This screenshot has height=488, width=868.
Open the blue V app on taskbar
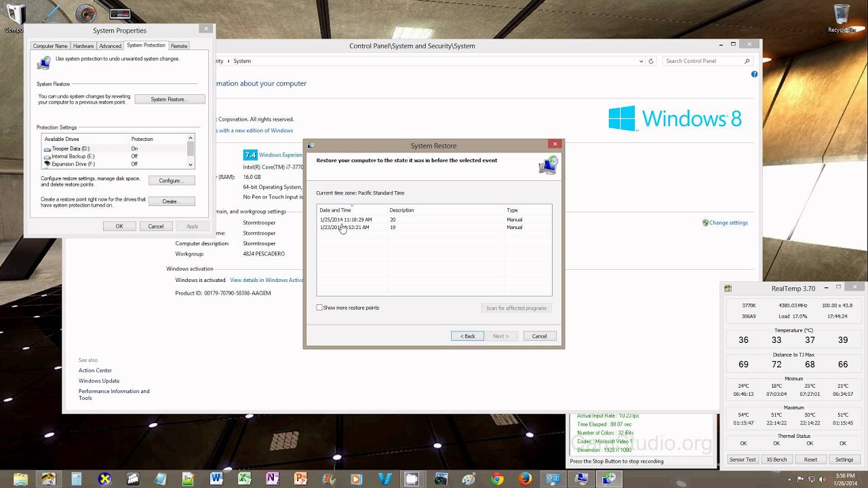(386, 479)
